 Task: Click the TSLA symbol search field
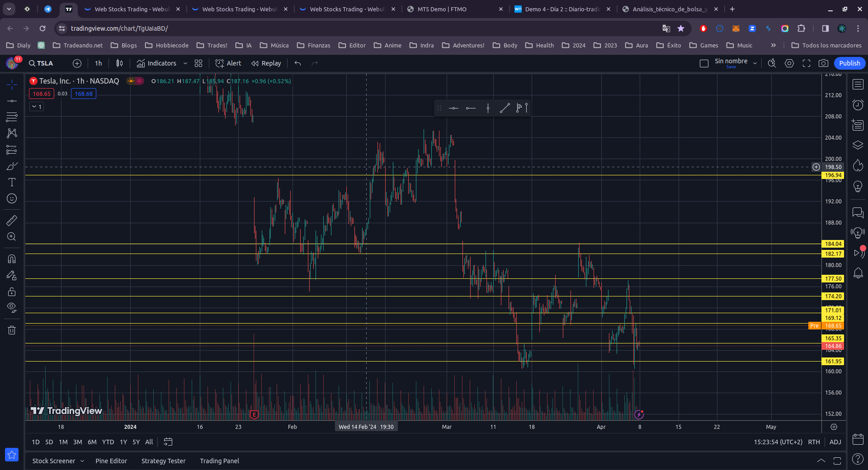(42, 64)
